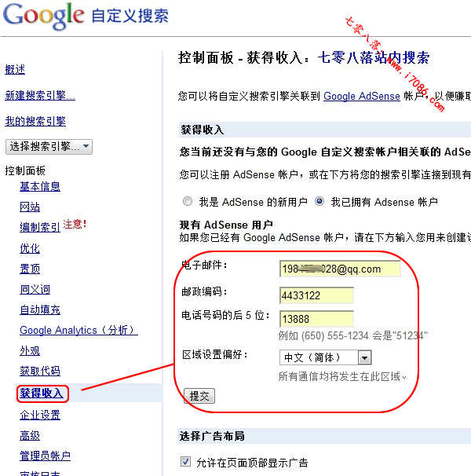The height and width of the screenshot is (476, 471).
Task: Go to 新建搜索引擎 link
Action: tap(40, 96)
